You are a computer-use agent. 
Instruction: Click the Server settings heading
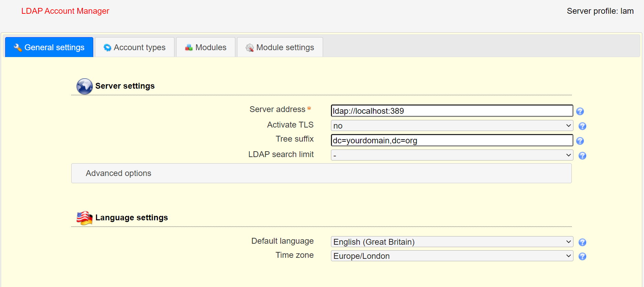click(125, 86)
